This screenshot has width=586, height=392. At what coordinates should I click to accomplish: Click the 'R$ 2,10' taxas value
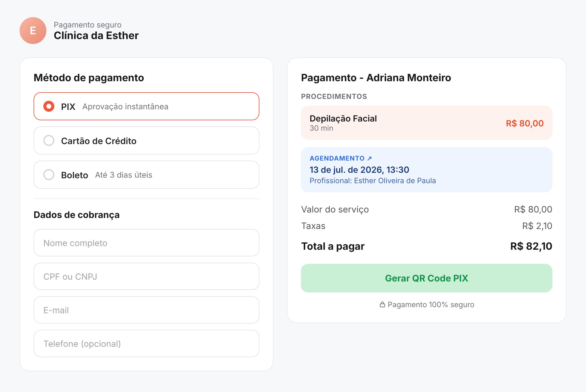(537, 226)
